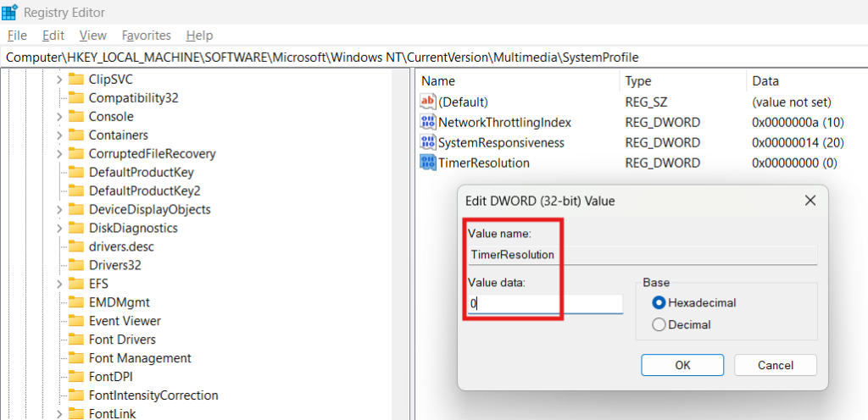This screenshot has width=868, height=420.
Task: Open the Edit menu
Action: pyautogui.click(x=53, y=36)
